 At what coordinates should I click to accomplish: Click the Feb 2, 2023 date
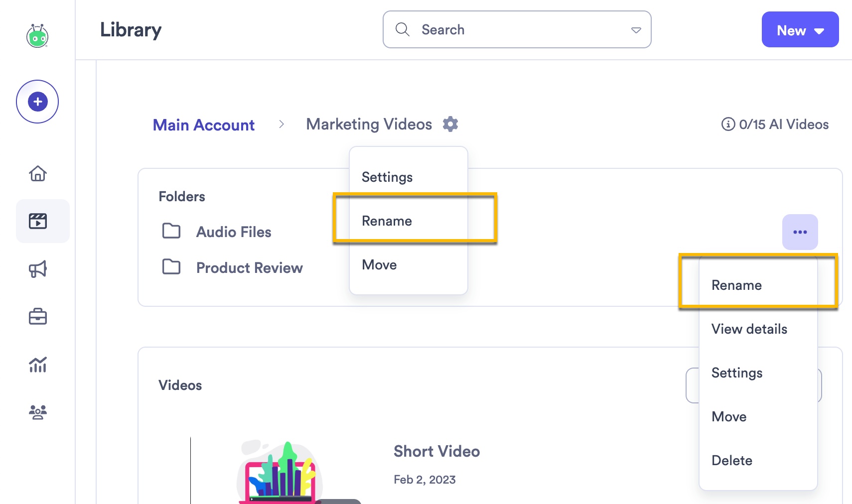point(425,480)
